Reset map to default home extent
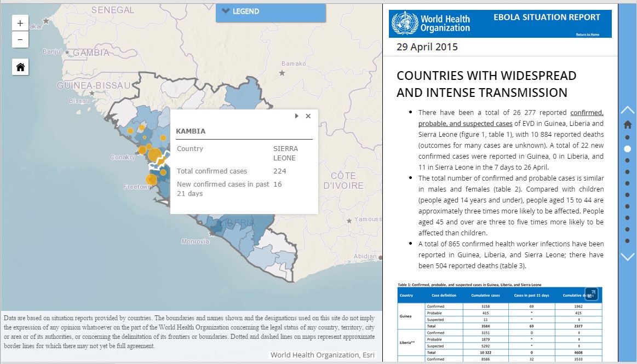 click(20, 67)
